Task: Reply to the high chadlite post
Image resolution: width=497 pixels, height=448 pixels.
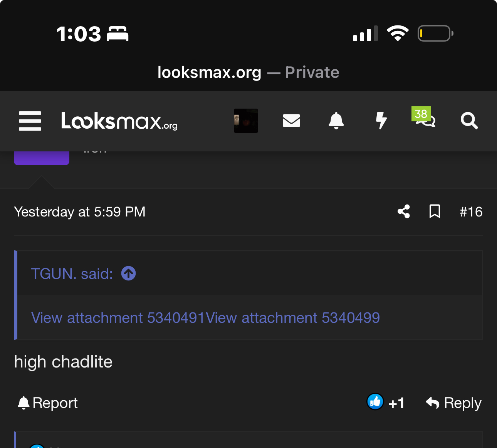Action: [x=453, y=403]
